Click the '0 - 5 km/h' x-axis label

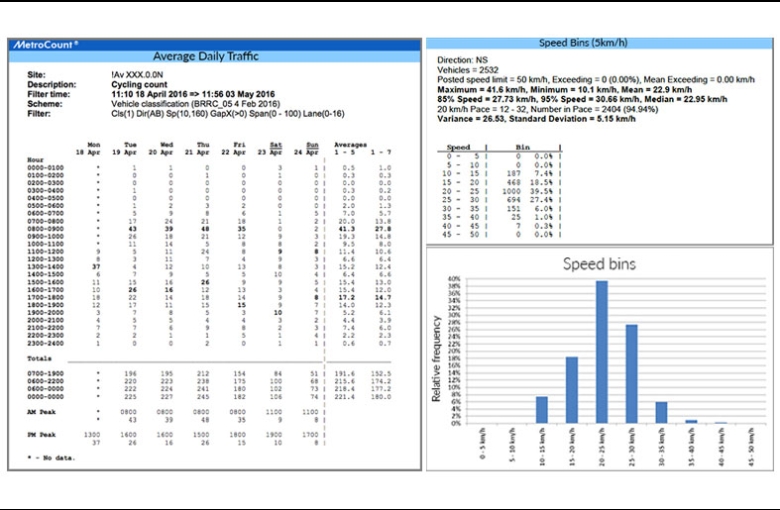(482, 443)
